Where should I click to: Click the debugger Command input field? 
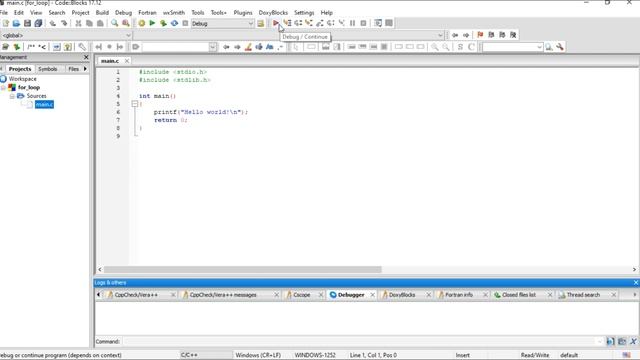click(x=362, y=342)
